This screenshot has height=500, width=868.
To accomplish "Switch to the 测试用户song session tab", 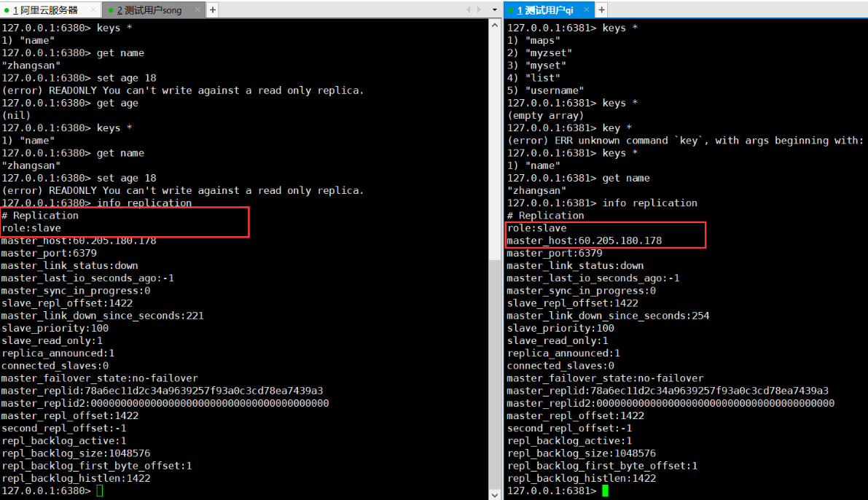I will click(154, 10).
